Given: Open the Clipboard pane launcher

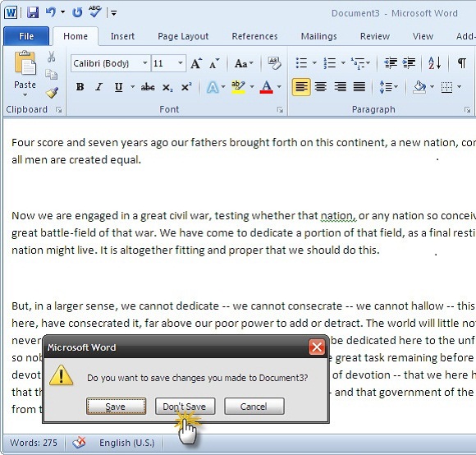Looking at the screenshot, I should (58, 110).
